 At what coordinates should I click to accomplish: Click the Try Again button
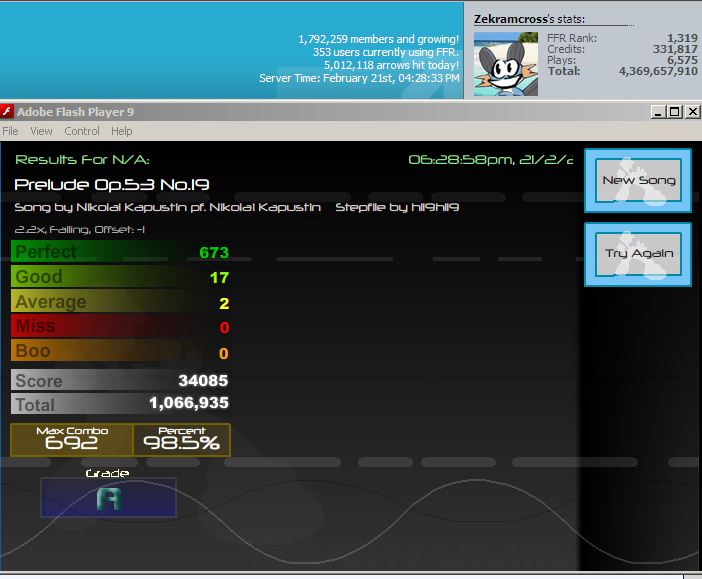click(638, 254)
